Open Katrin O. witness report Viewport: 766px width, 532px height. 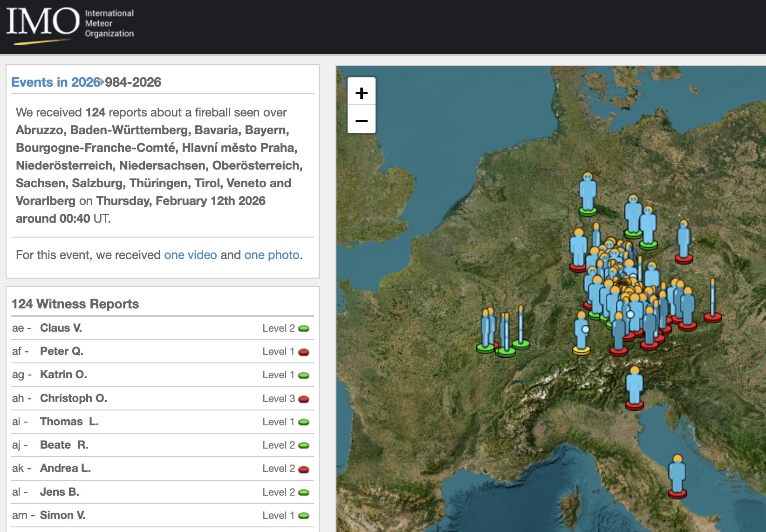click(63, 375)
